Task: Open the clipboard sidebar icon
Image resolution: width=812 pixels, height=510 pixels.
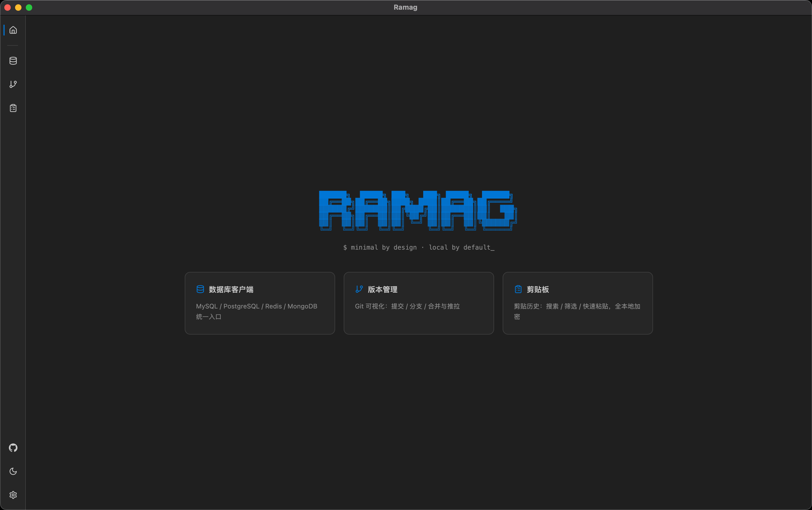Action: point(13,108)
